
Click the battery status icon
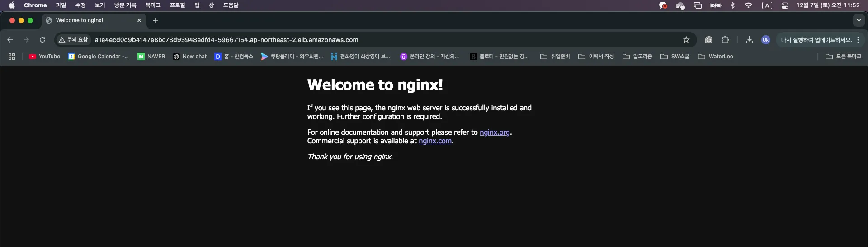point(716,5)
